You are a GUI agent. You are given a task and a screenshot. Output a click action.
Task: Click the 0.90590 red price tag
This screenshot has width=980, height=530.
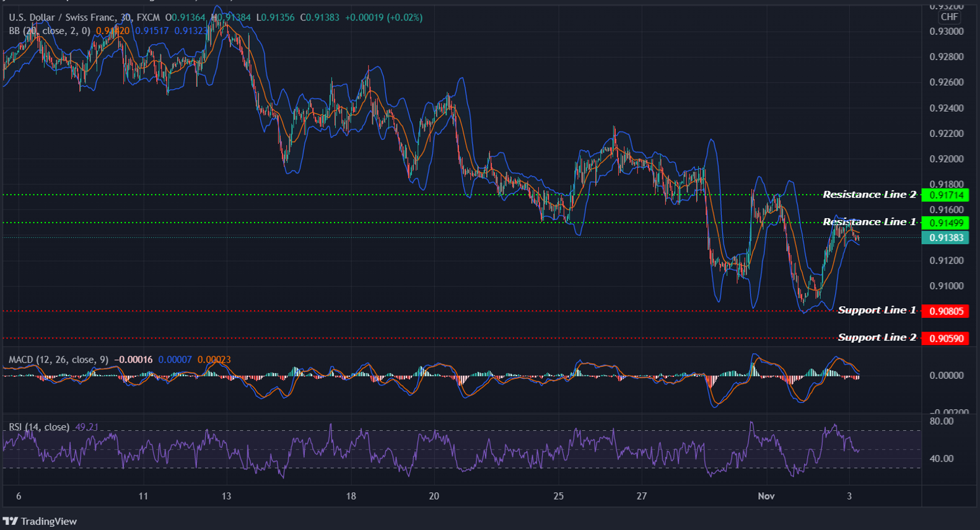(945, 338)
